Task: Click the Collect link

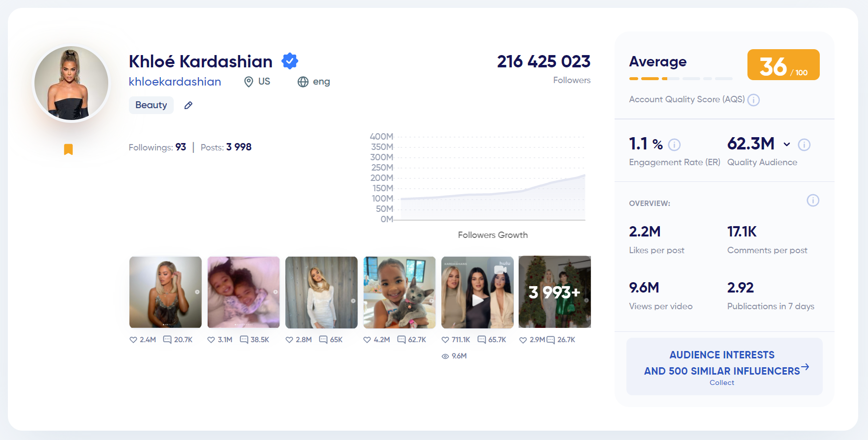Action: (722, 382)
